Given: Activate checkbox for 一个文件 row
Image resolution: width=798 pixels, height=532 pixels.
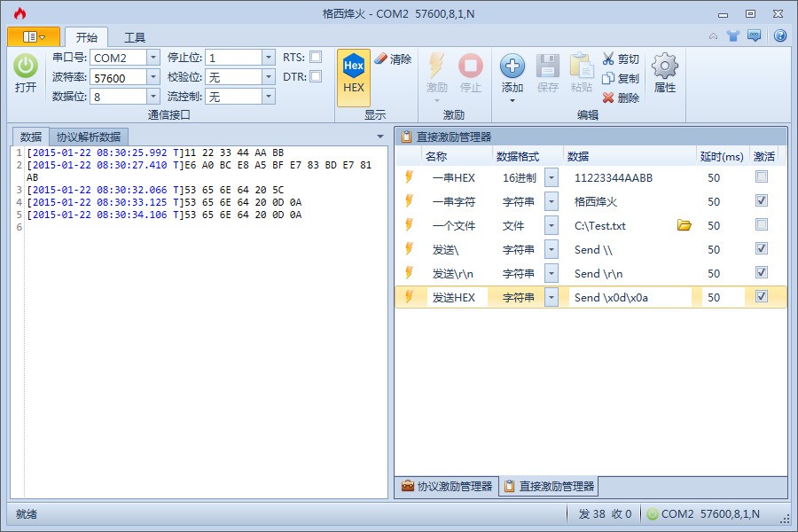Looking at the screenshot, I should click(761, 225).
